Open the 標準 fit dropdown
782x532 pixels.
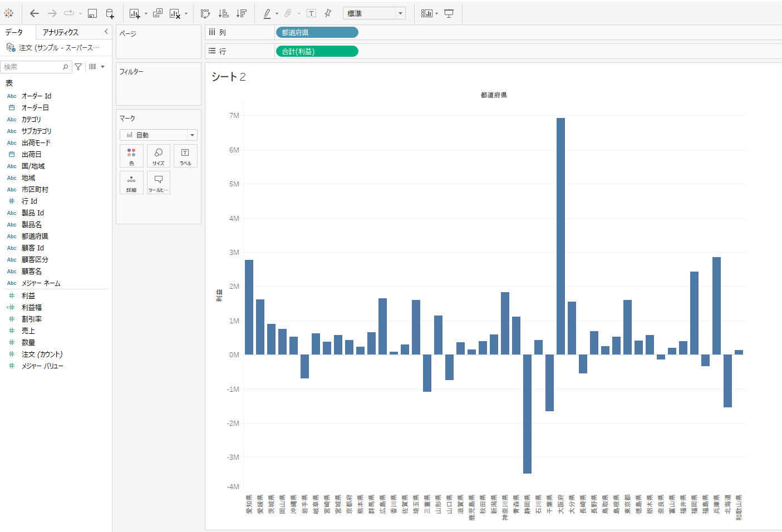pyautogui.click(x=374, y=13)
